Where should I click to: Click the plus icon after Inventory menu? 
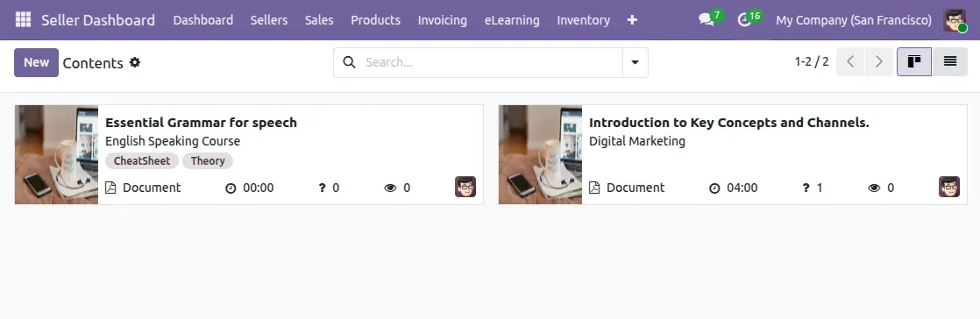click(632, 20)
